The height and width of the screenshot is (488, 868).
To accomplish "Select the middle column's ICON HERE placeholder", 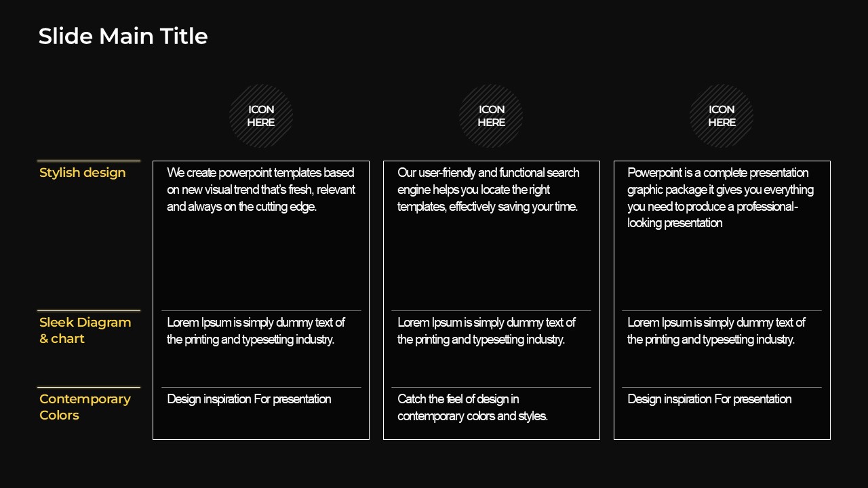I will 491,116.
